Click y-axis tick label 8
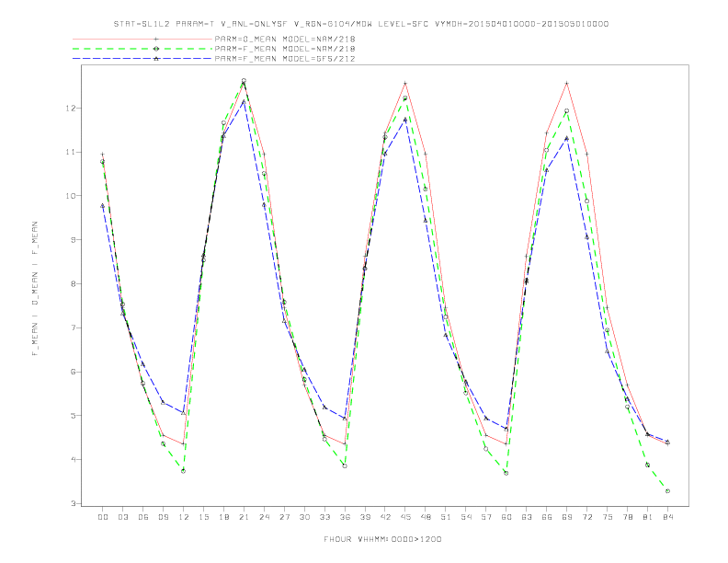The height and width of the screenshot is (563, 728). pos(73,284)
